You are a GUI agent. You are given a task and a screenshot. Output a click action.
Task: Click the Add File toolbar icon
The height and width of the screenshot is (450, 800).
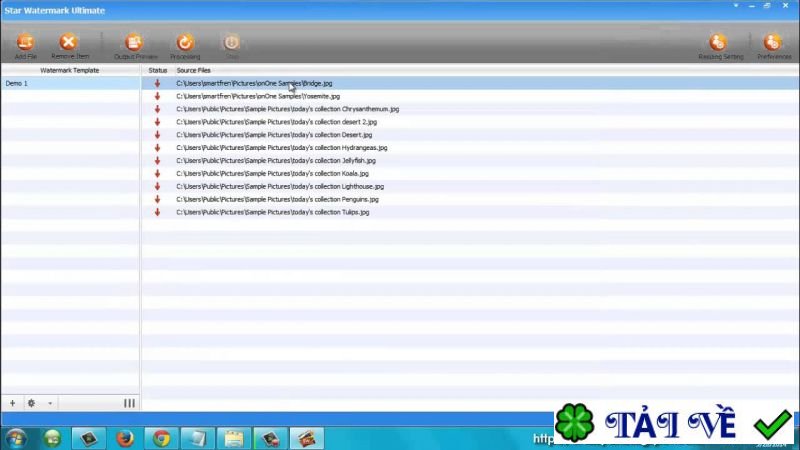click(x=26, y=43)
